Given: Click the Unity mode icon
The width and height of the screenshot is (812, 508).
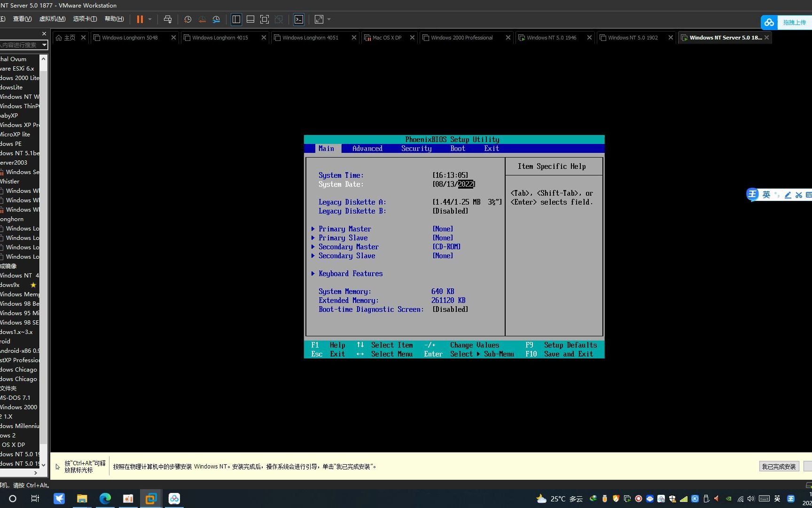Looking at the screenshot, I should click(279, 19).
